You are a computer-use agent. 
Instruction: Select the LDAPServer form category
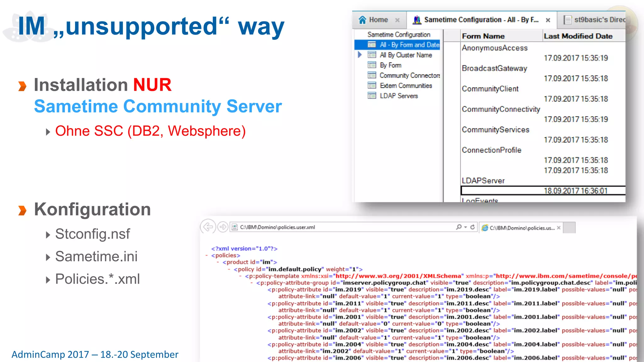(x=483, y=181)
